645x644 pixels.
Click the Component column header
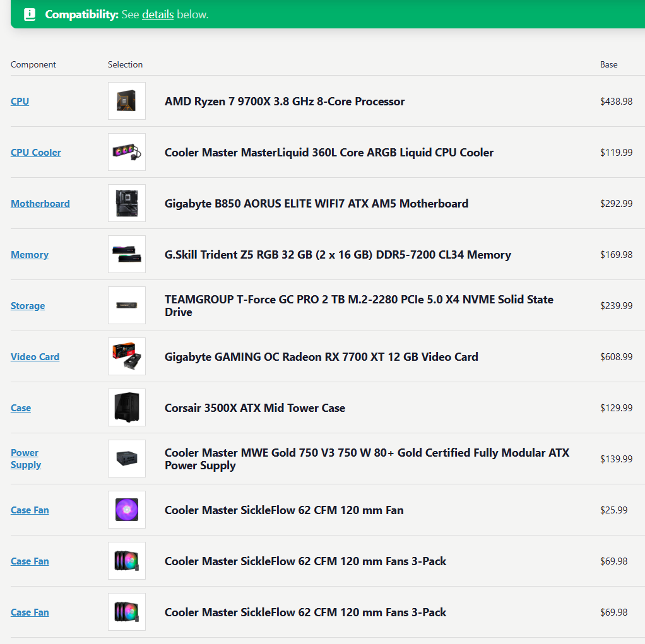[33, 64]
